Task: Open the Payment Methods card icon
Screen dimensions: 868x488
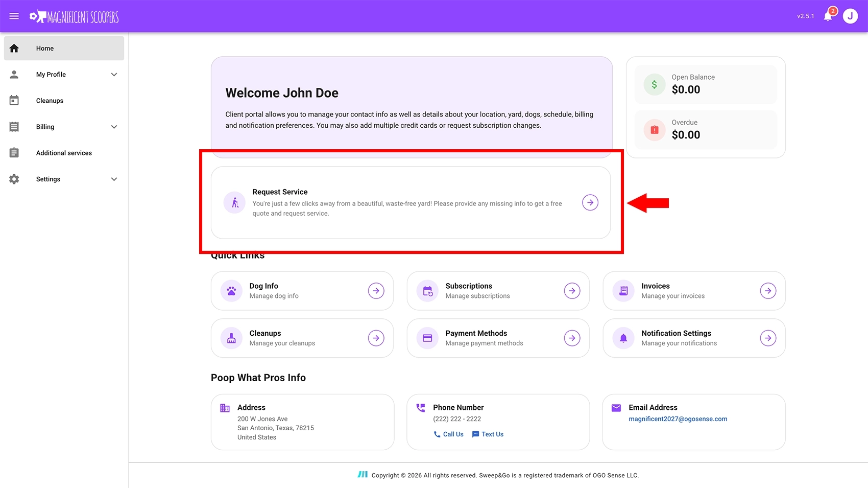Action: (x=427, y=338)
